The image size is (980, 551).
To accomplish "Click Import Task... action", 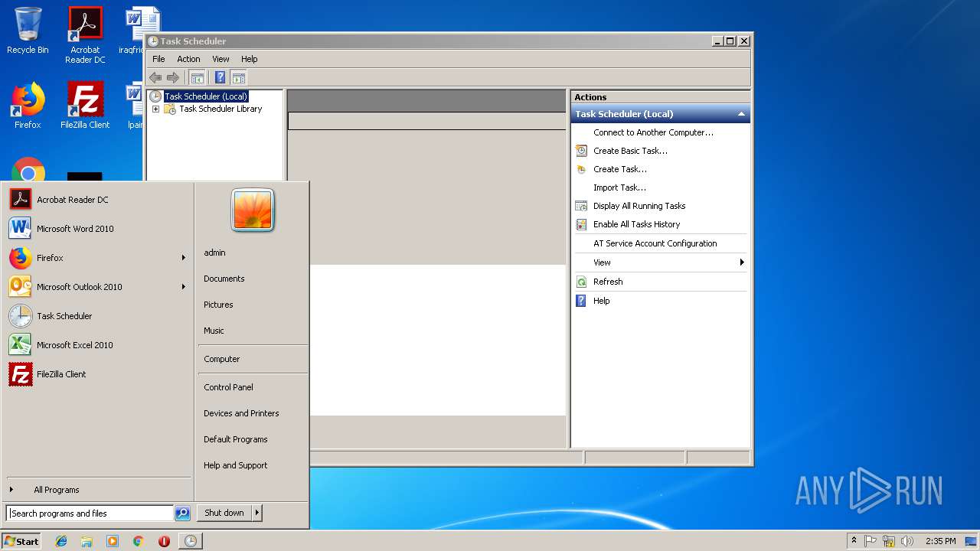I will click(x=619, y=187).
